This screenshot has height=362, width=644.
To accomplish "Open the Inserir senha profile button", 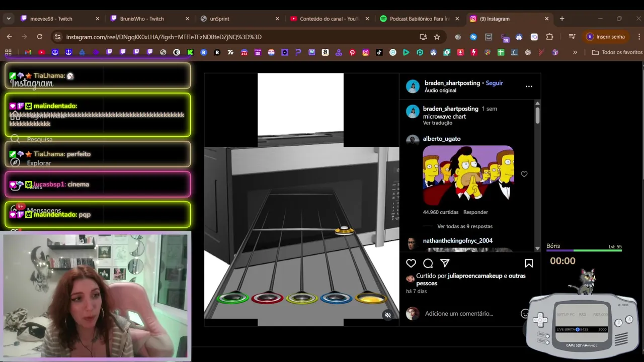I will [x=606, y=37].
